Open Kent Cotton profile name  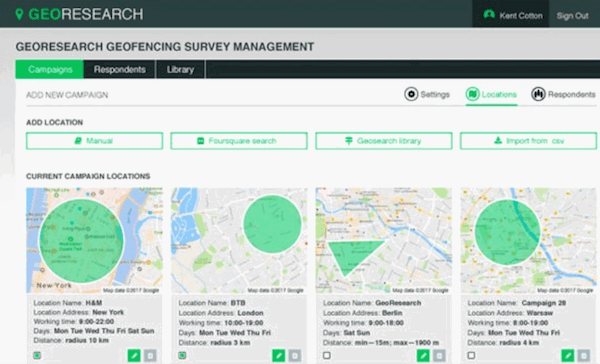click(x=521, y=16)
